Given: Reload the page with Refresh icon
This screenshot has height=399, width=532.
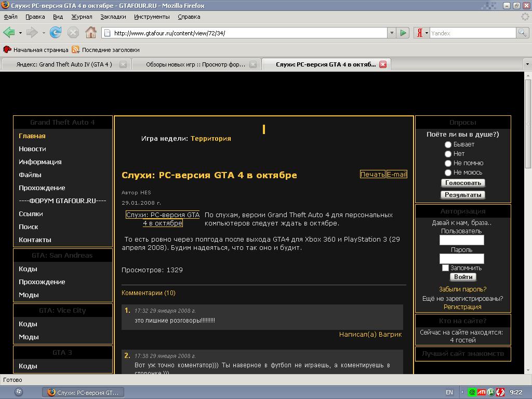Looking at the screenshot, I should (55, 33).
